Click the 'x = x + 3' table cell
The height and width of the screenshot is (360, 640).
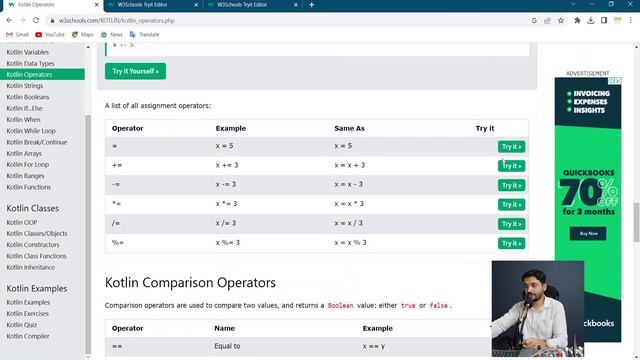point(350,165)
